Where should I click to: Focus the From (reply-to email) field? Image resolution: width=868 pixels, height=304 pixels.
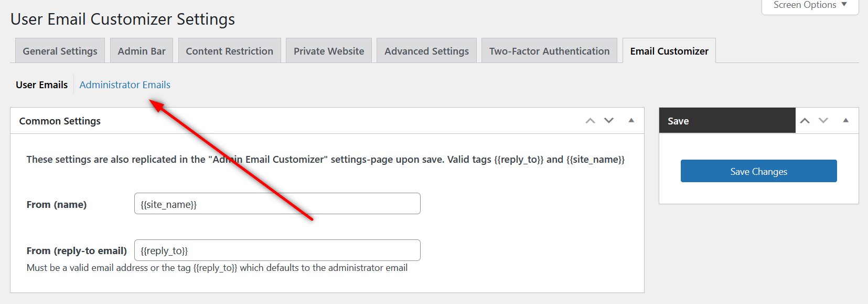pos(277,250)
